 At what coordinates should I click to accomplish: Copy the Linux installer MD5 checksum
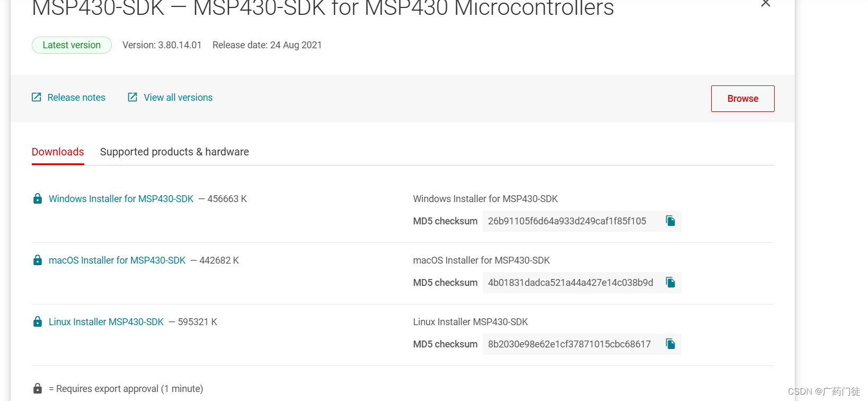click(670, 344)
